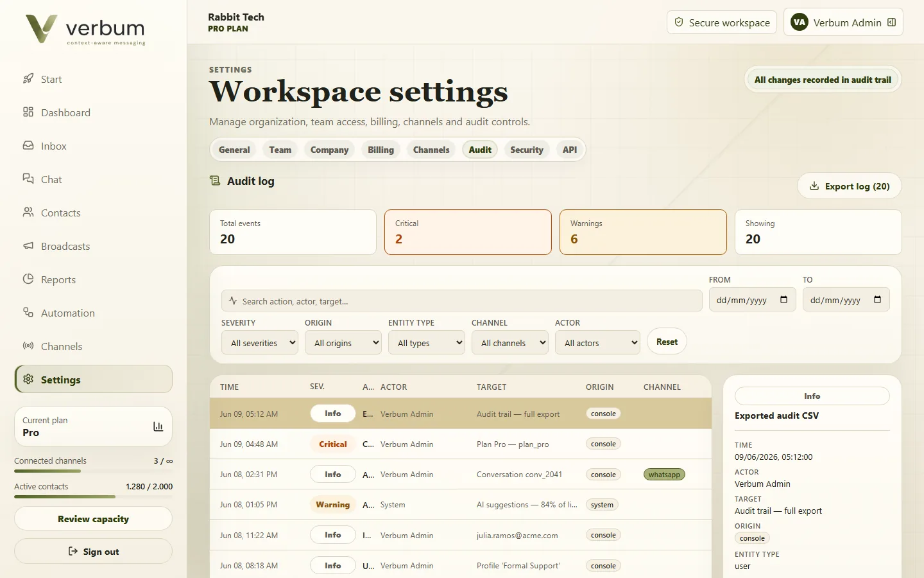Click the Automation workflow icon
Image resolution: width=924 pixels, height=578 pixels.
tap(28, 313)
